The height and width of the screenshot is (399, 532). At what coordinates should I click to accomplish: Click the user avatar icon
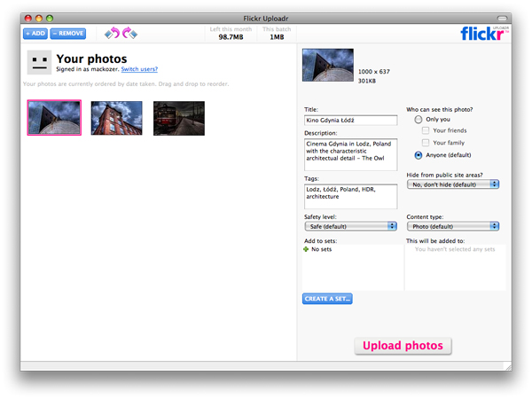pyautogui.click(x=39, y=62)
